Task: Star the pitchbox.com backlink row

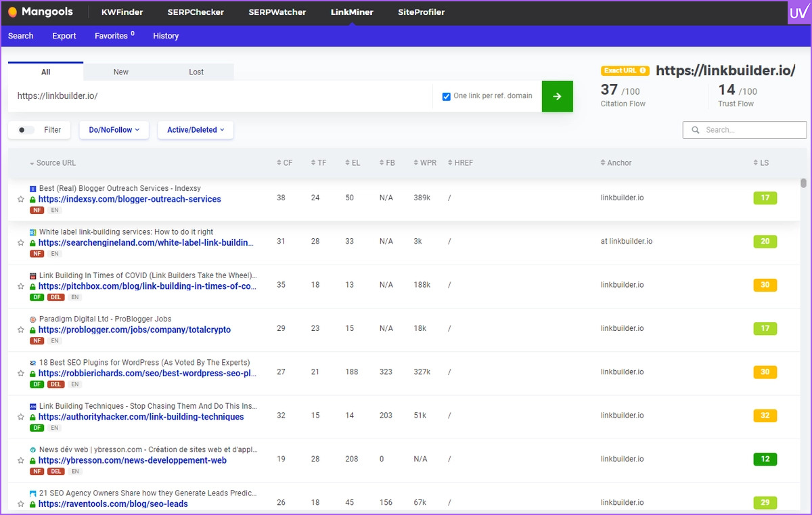Action: pos(21,287)
